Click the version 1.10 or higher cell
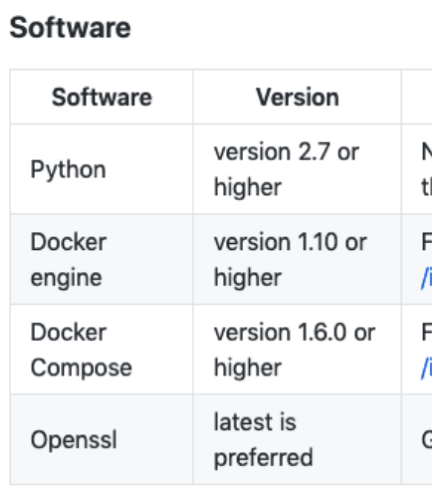Screen dimensions: 432x500 point(297,259)
